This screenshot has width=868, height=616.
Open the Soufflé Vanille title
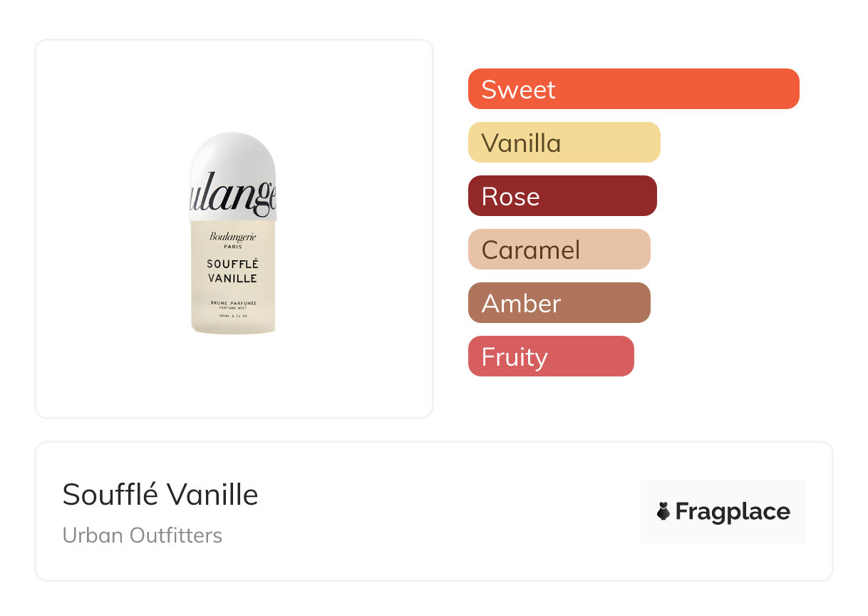click(160, 494)
